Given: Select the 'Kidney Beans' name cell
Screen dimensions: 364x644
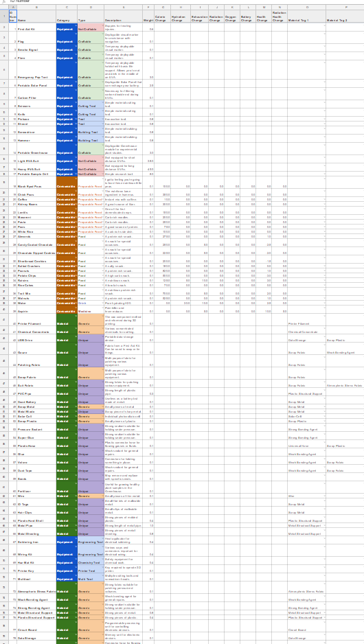Looking at the screenshot, I should point(36,204).
